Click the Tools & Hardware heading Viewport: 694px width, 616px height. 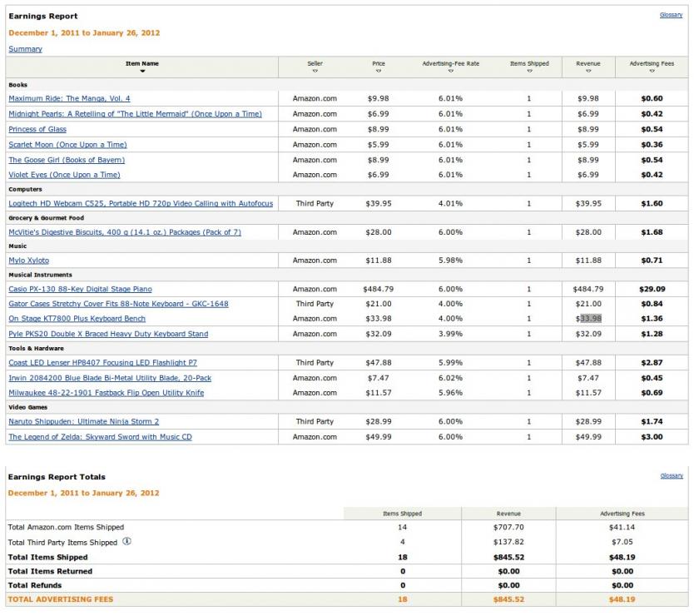tap(36, 348)
